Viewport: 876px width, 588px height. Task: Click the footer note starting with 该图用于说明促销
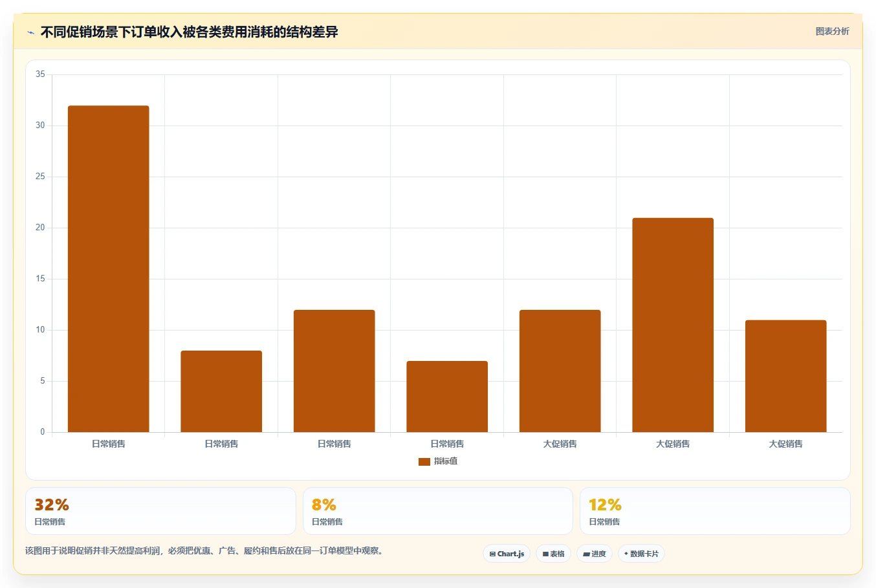click(x=205, y=551)
